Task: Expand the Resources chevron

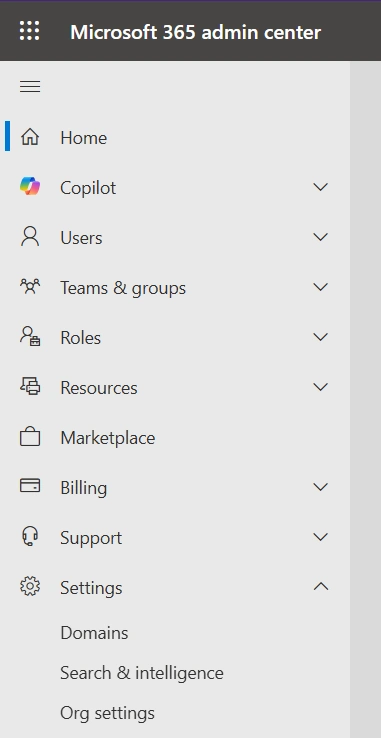Action: (320, 387)
